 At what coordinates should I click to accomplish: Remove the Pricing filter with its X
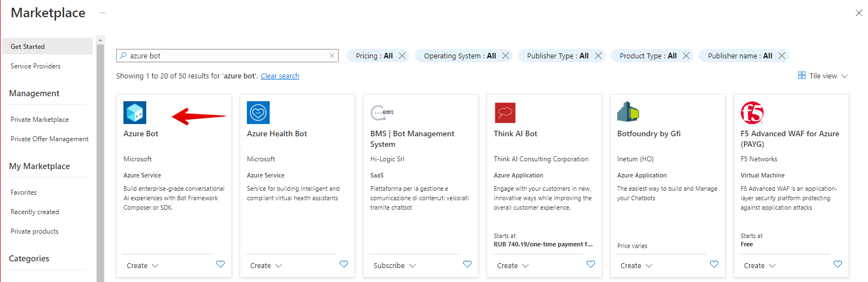pos(402,56)
